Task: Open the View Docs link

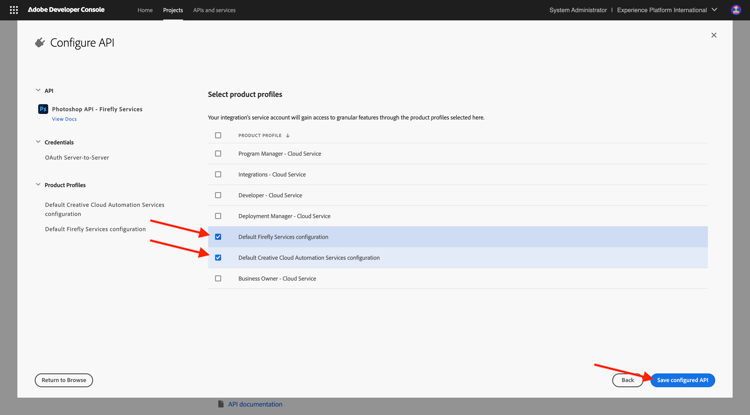Action: 64,119
